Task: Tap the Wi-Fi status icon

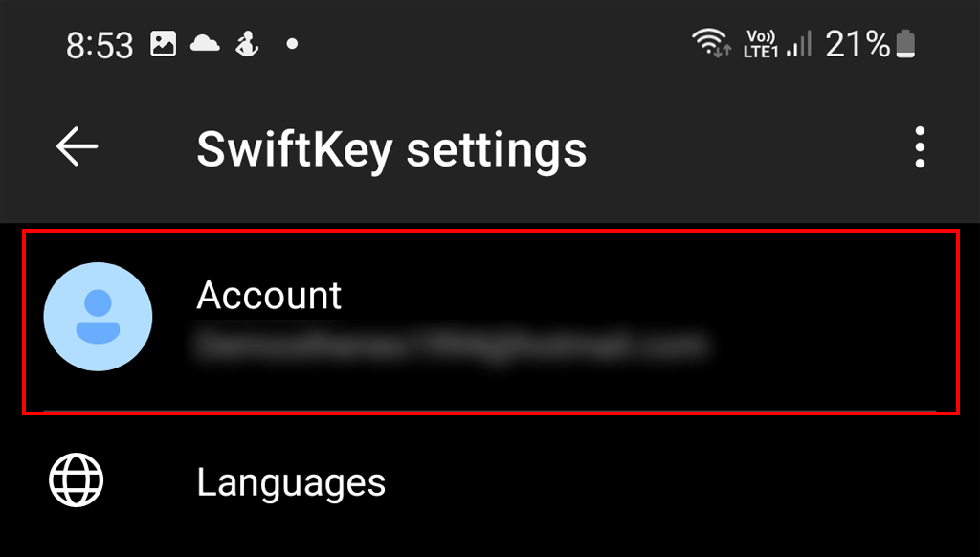Action: [711, 43]
